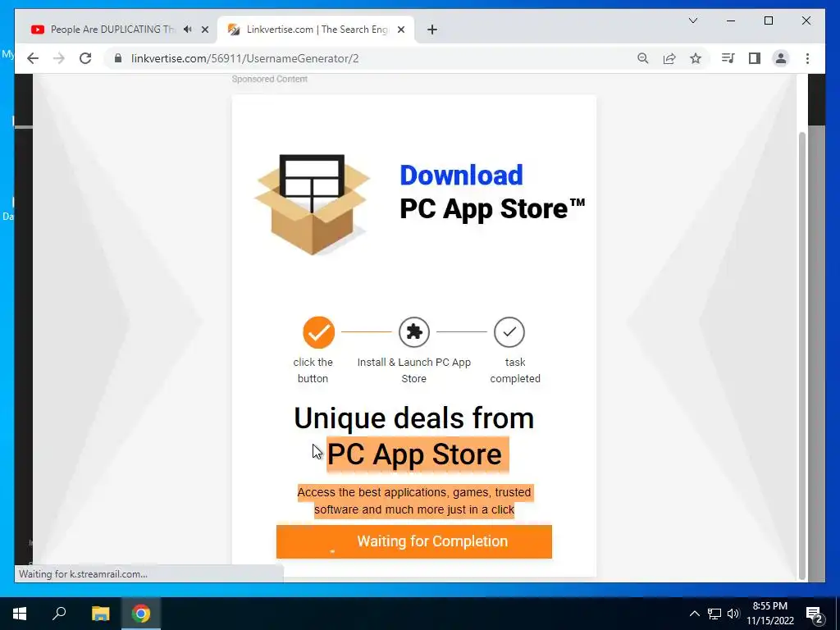Open the notification center icon
Image resolution: width=840 pixels, height=630 pixels.
click(x=815, y=614)
